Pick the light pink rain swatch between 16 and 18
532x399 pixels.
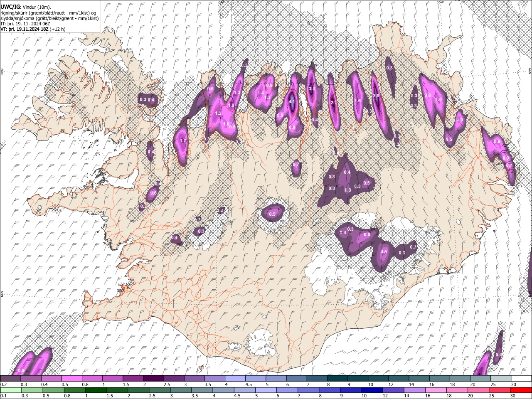[x=436, y=390]
